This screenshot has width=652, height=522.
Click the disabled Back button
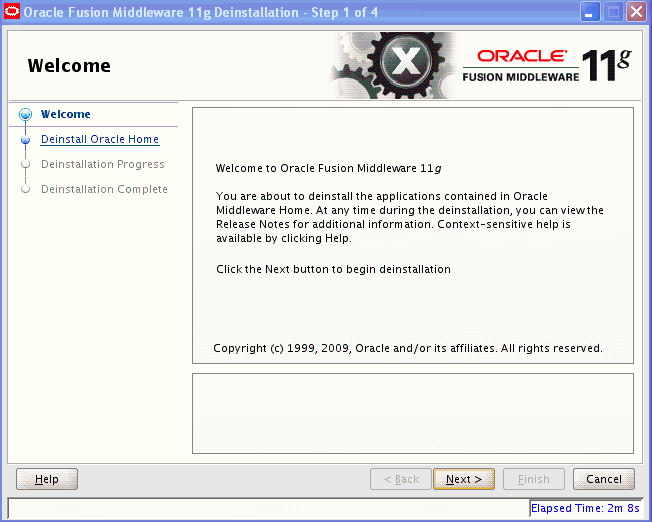coord(401,479)
